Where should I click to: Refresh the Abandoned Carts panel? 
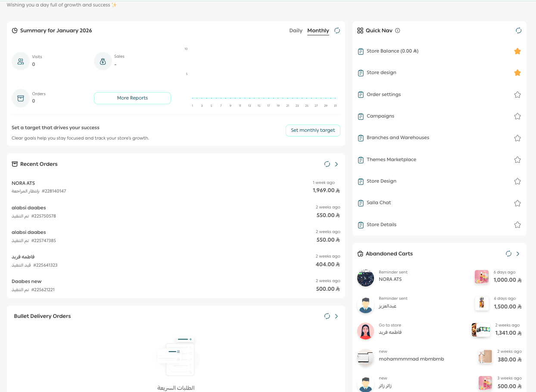[508, 254]
